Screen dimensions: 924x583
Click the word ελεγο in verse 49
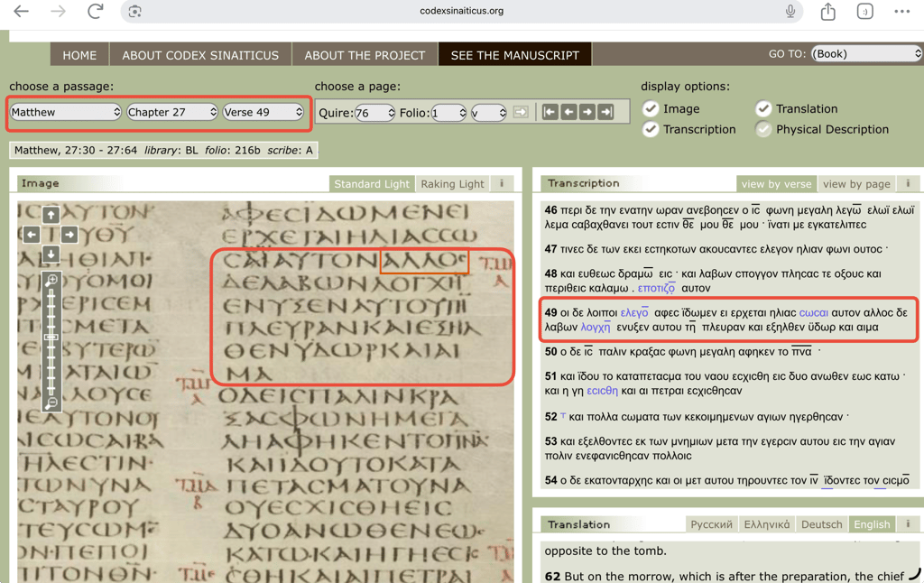tap(634, 312)
